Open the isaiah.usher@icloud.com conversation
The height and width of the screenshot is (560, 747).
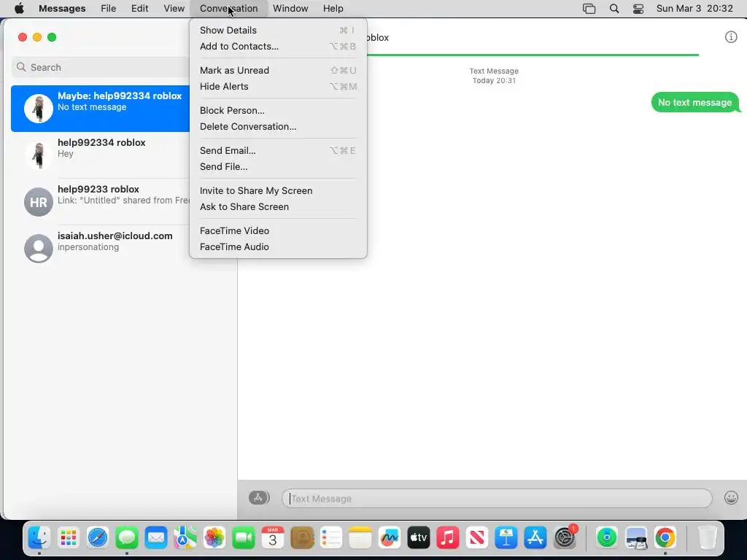coord(101,248)
